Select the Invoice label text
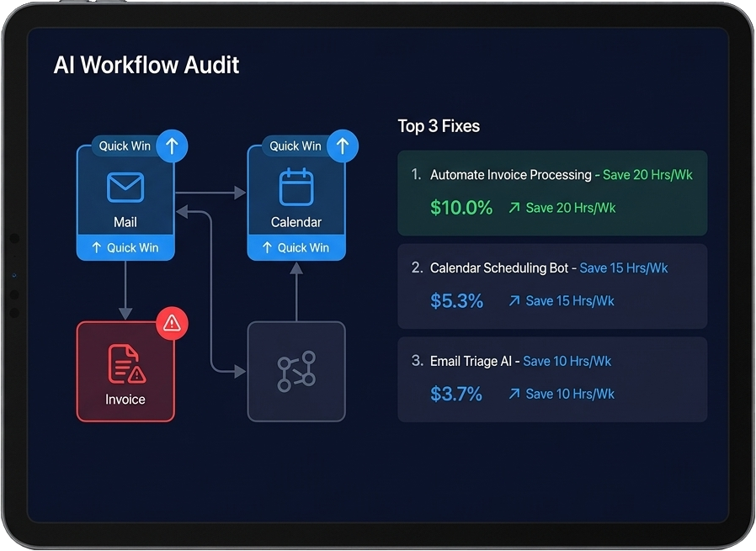The height and width of the screenshot is (551, 756). point(125,400)
